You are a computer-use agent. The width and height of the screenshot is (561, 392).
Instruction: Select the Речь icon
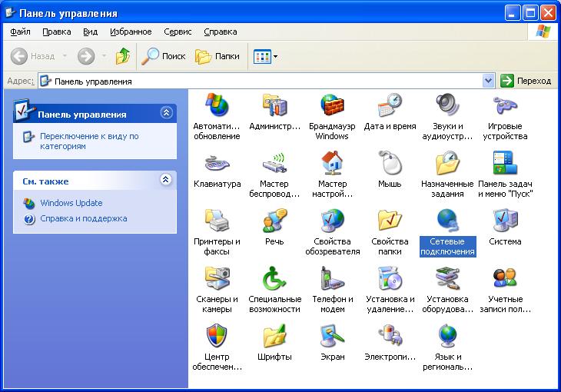[x=274, y=220]
